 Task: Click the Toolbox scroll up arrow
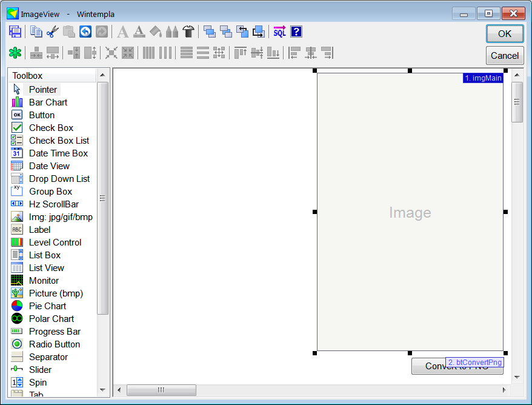pyautogui.click(x=102, y=75)
